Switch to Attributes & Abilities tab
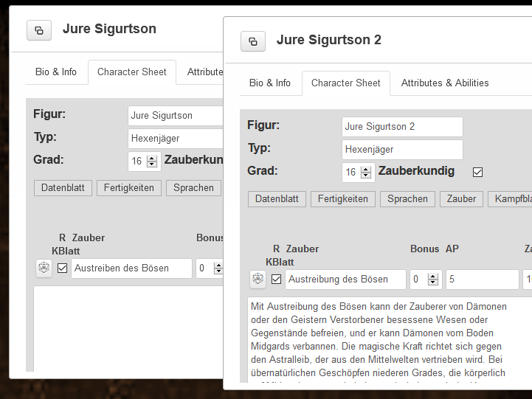Viewport: 532px width, 399px height. pos(444,83)
